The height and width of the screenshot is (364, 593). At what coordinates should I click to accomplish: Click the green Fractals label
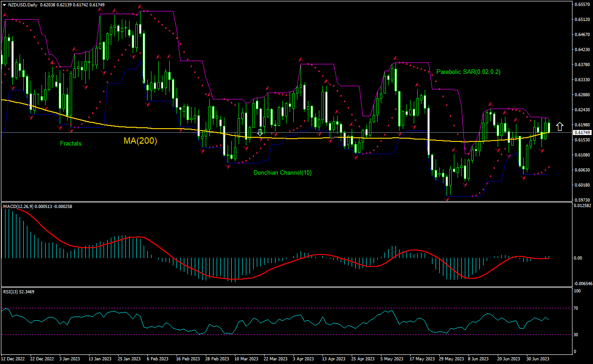pos(71,143)
